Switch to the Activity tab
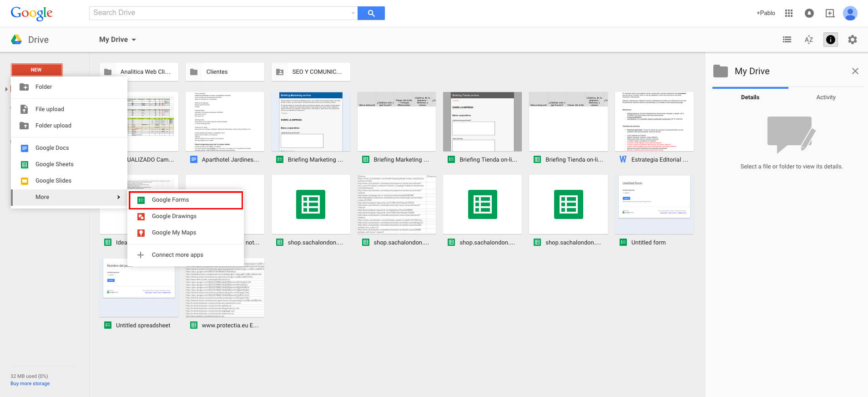The height and width of the screenshot is (397, 868). pos(825,97)
